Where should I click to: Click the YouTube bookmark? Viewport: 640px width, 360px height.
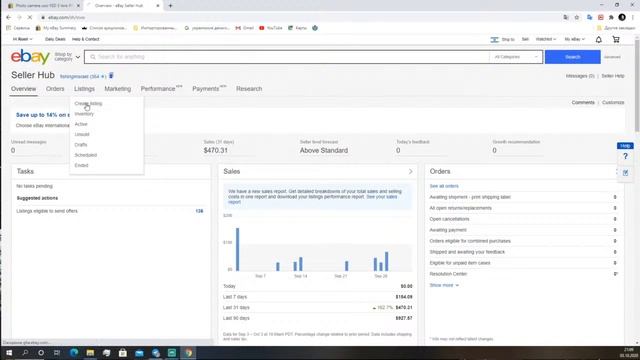point(271,28)
